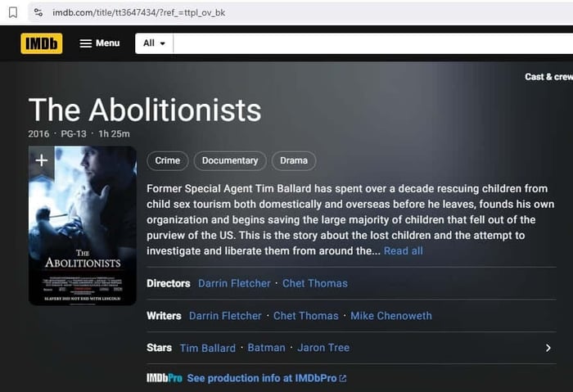The image size is (573, 392).
Task: Expand the Stars cast chevron arrow
Action: (548, 348)
